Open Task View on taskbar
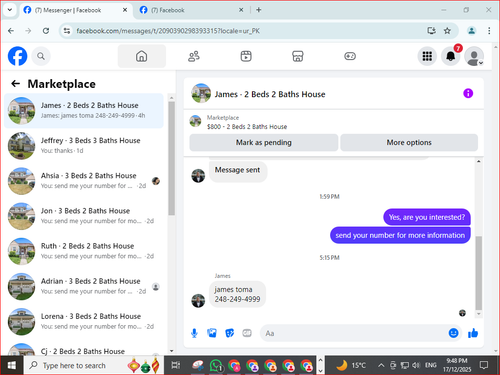This screenshot has height=375, width=500. pyautogui.click(x=176, y=366)
